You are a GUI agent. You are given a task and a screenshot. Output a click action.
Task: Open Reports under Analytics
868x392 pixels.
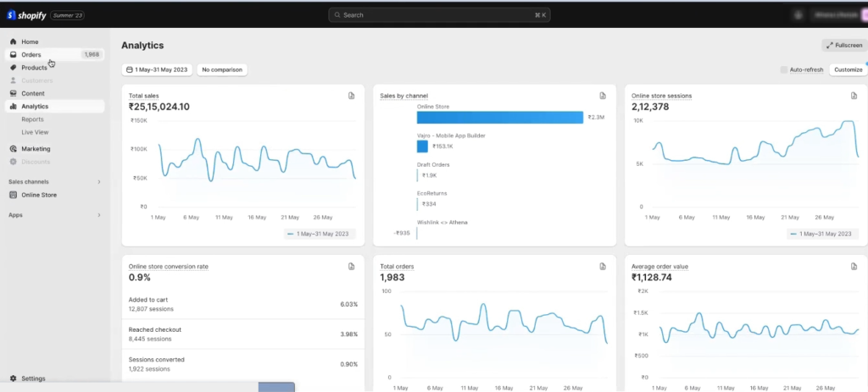pos(32,119)
